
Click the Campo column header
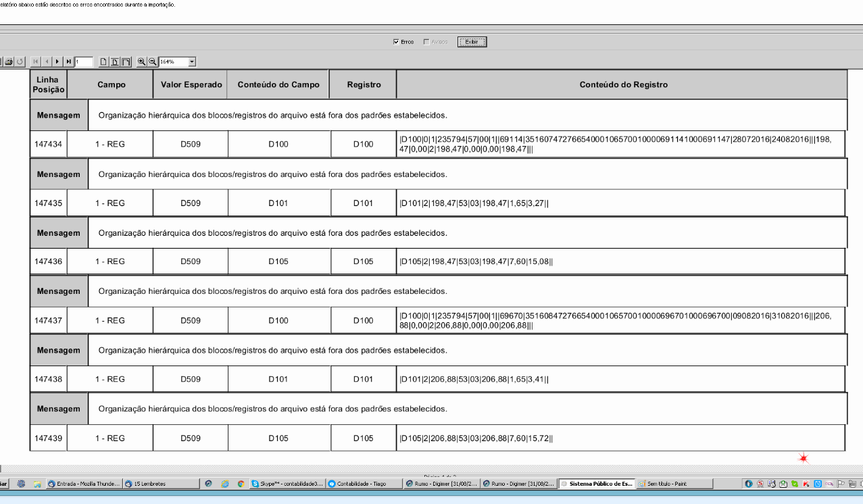(x=111, y=84)
